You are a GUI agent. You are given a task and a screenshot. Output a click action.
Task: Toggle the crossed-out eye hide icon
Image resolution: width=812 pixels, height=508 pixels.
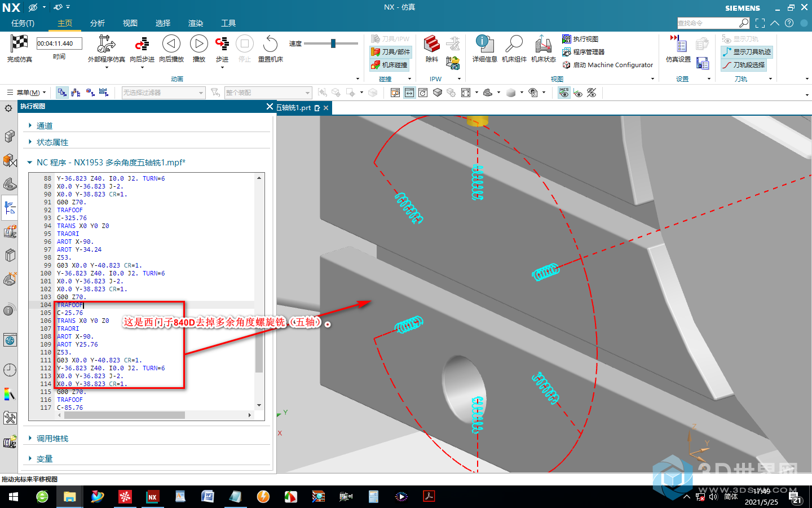pos(592,93)
